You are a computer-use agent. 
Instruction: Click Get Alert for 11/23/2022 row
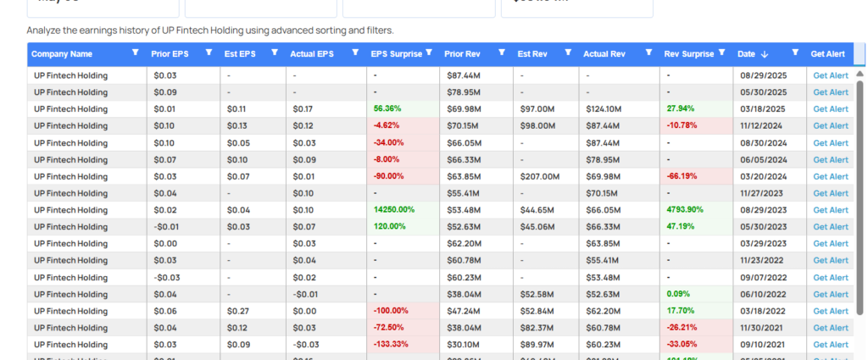click(831, 260)
